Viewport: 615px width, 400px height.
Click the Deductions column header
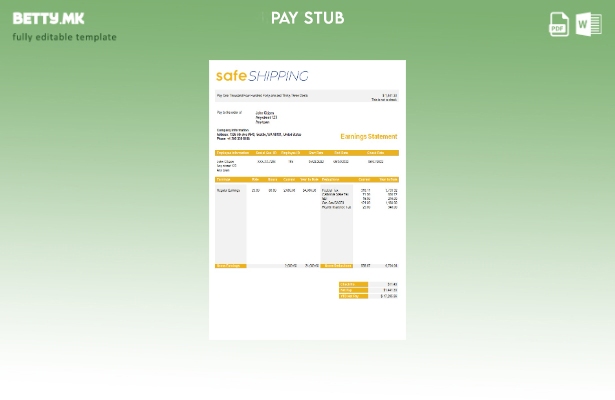coord(332,180)
